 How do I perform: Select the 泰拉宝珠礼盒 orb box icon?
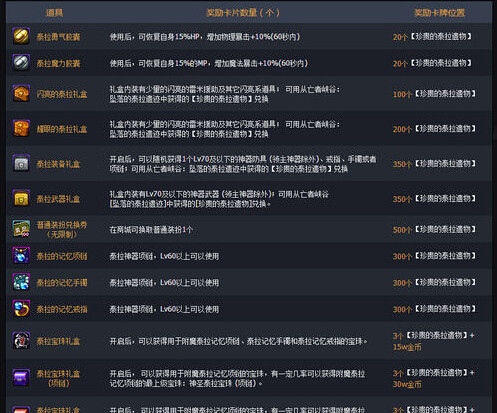point(21,341)
